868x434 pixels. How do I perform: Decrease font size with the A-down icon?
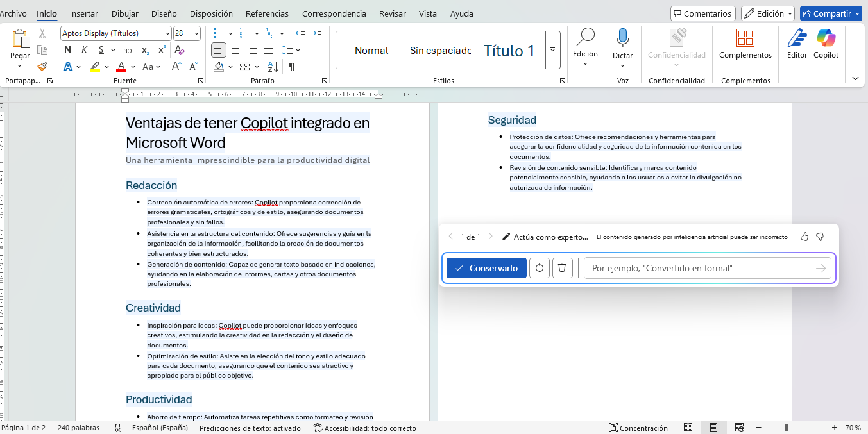pos(193,67)
